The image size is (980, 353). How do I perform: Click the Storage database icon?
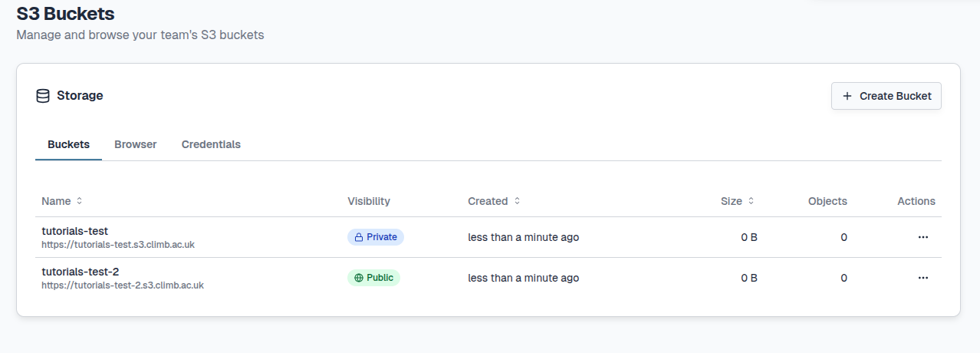43,96
